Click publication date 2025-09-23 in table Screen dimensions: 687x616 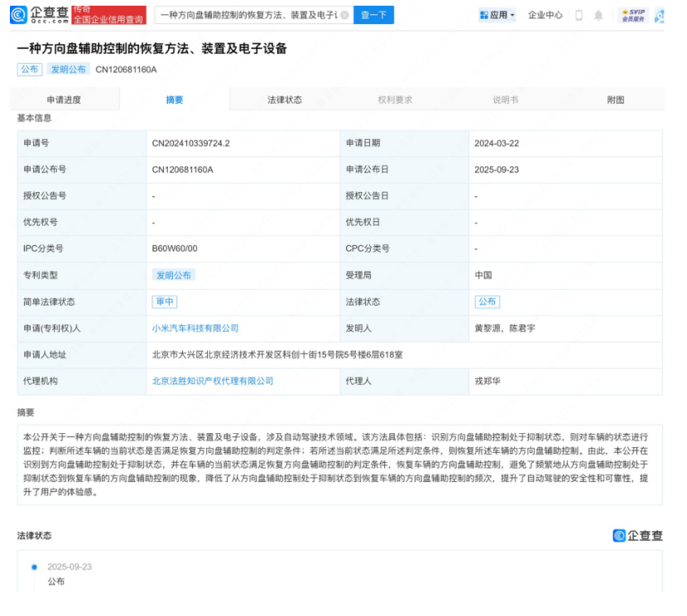(497, 170)
